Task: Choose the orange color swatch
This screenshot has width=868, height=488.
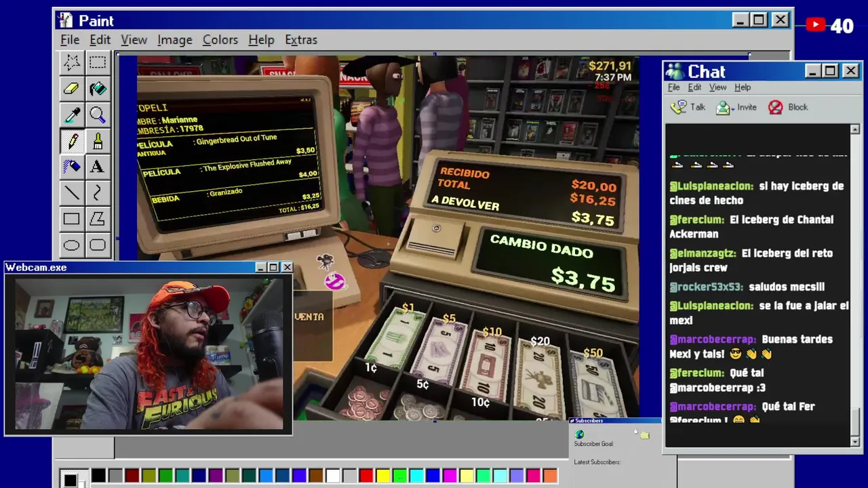Action: [x=550, y=476]
